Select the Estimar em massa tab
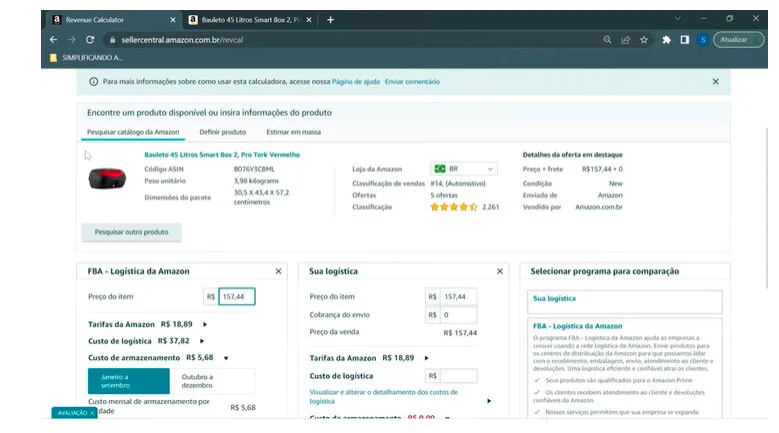 [294, 132]
